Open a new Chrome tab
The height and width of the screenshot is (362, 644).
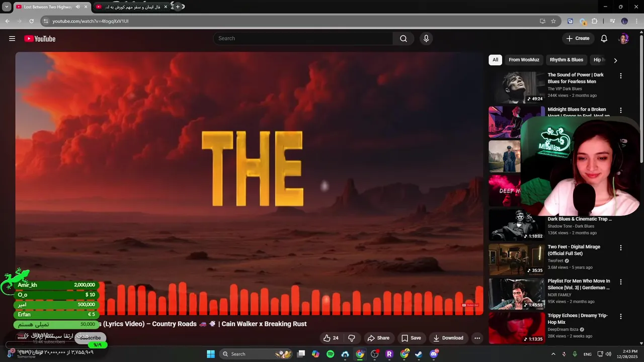(x=178, y=7)
